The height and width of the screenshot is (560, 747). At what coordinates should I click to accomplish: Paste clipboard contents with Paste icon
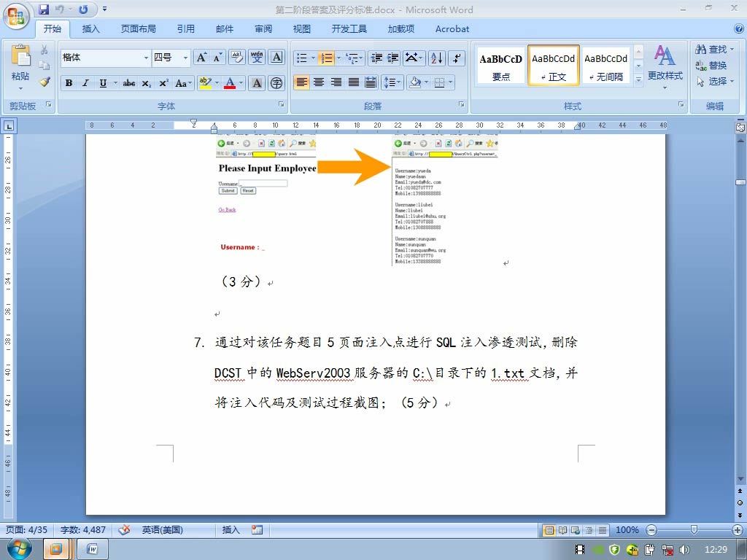(x=20, y=56)
